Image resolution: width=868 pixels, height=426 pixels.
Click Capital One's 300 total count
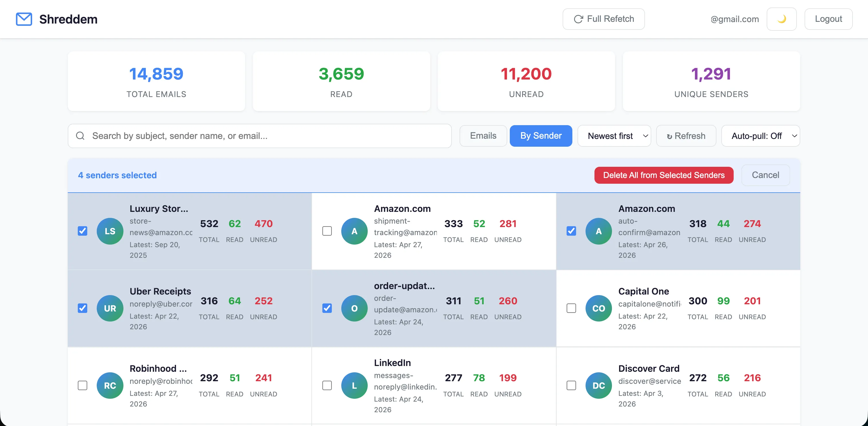(x=697, y=301)
